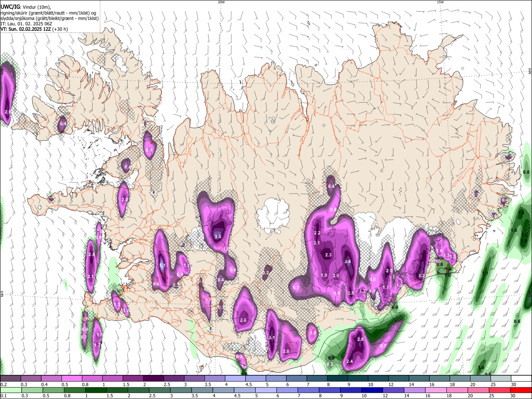Click the '1.9' snowfall value on the map

324,275
